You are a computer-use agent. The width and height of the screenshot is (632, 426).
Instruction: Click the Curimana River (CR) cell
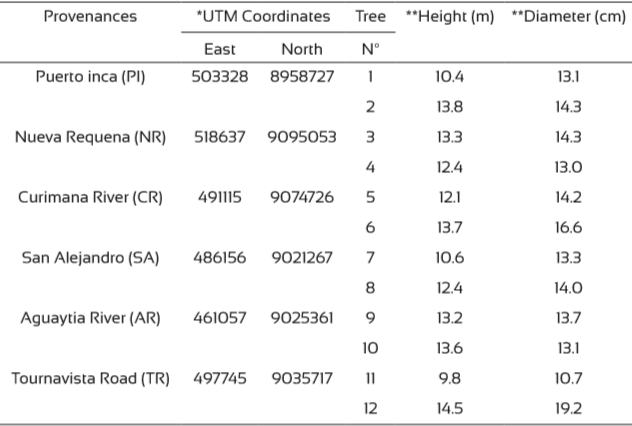pyautogui.click(x=90, y=197)
